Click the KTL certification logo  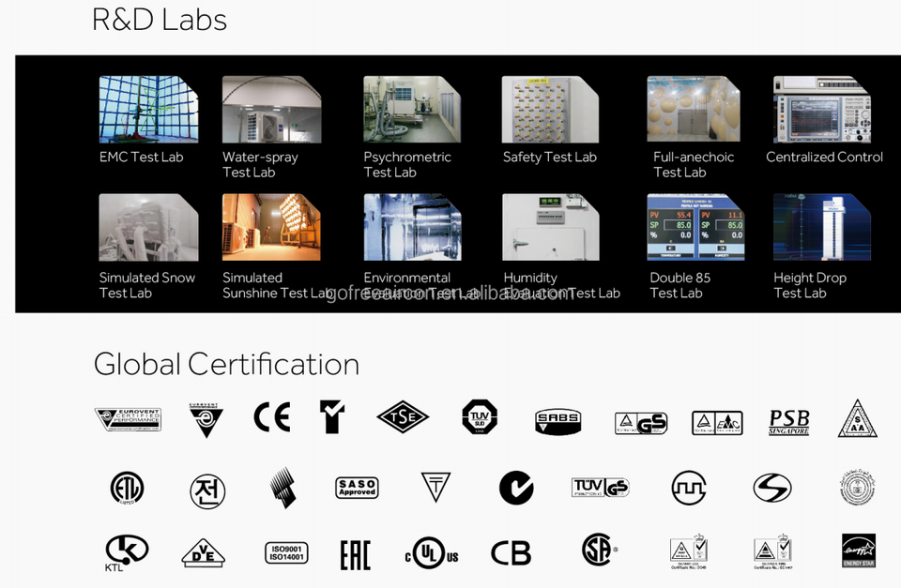coord(127,552)
